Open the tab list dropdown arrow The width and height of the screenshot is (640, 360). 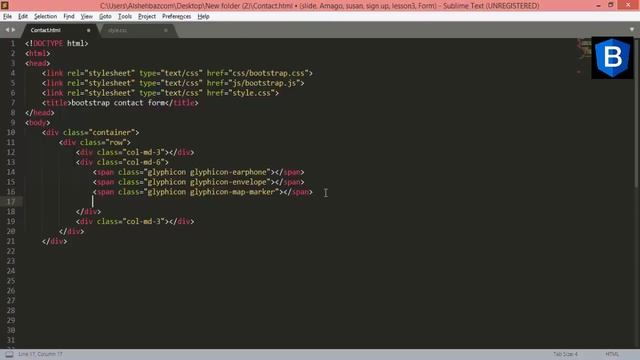[x=632, y=29]
